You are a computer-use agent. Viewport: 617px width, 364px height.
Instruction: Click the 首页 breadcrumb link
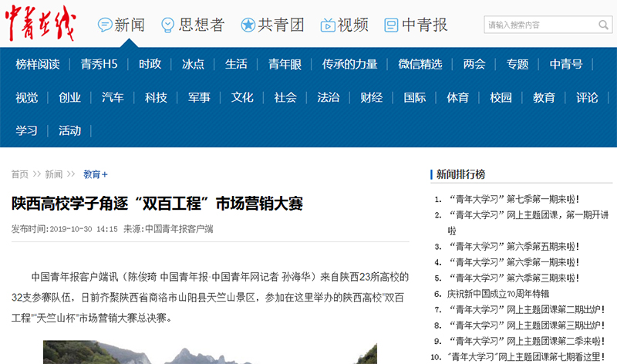pos(19,174)
